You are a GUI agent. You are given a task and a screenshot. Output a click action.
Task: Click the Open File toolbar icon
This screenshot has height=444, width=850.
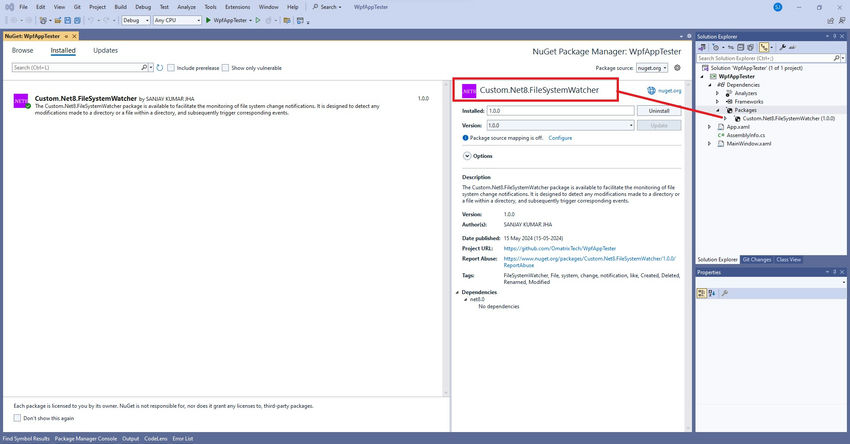[x=57, y=21]
